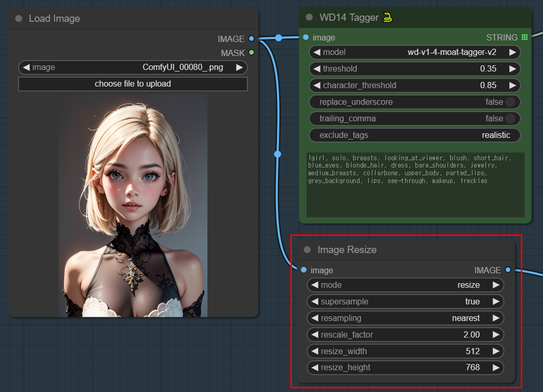Select previous image file arrow
The width and height of the screenshot is (543, 392).
point(26,67)
